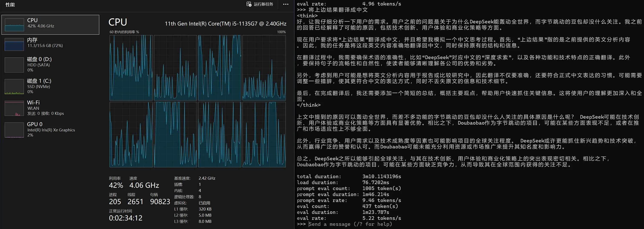Click the </think> closing tag in terminal

[309, 105]
